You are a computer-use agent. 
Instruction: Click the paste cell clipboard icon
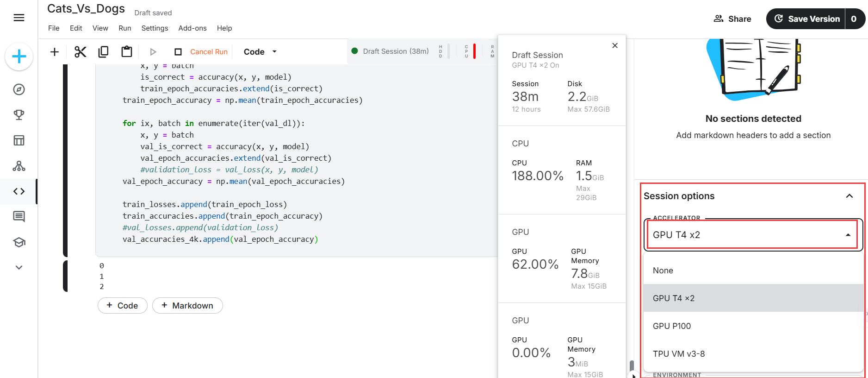126,52
